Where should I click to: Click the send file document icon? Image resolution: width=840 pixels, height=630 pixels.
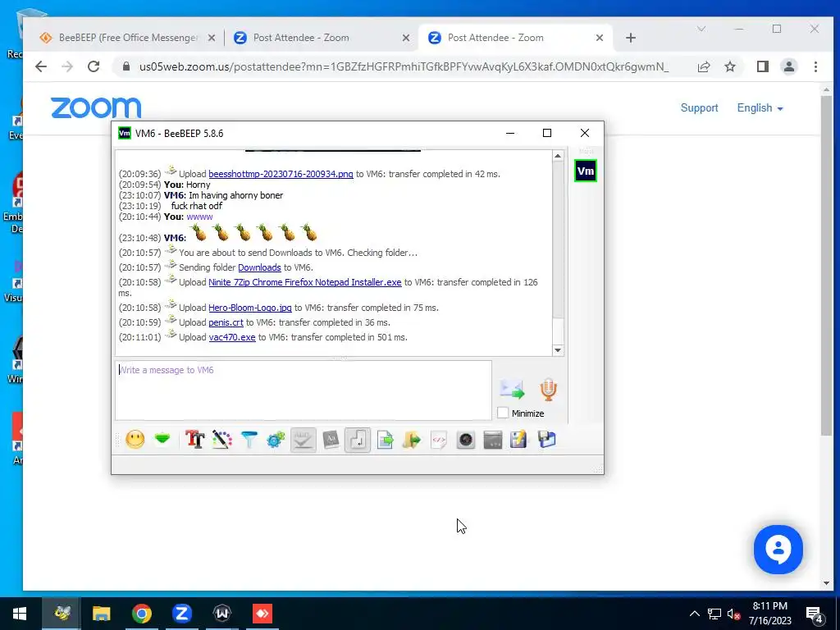(x=385, y=440)
